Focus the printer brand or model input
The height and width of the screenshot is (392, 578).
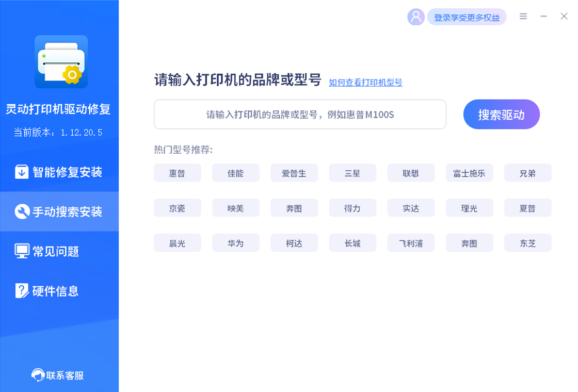pos(300,114)
